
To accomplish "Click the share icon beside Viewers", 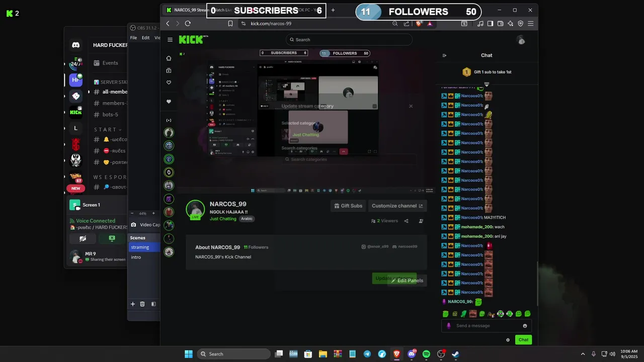I will 406,221.
